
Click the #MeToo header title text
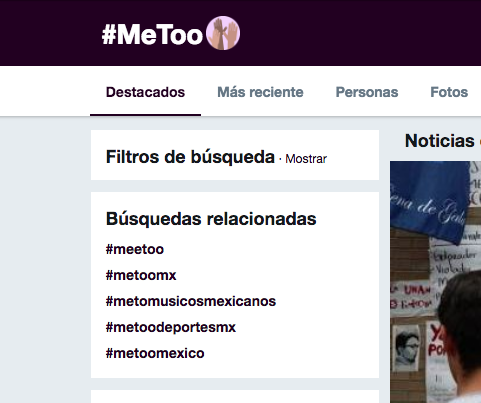click(x=152, y=35)
